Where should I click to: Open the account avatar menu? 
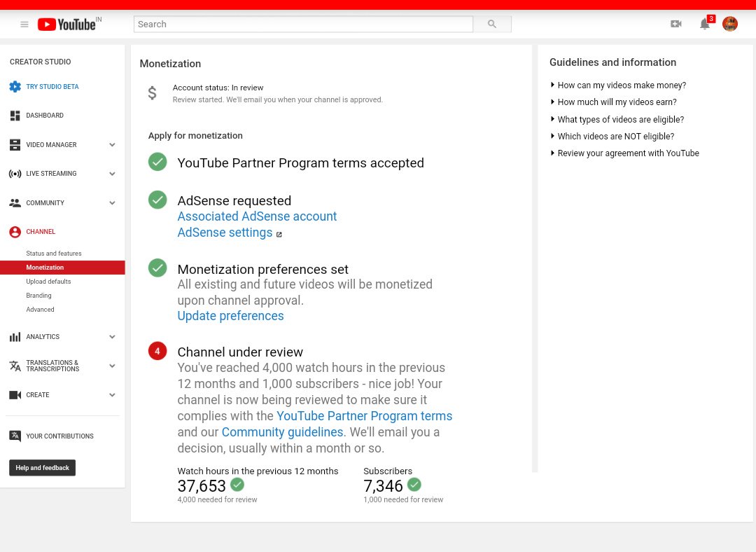click(730, 24)
